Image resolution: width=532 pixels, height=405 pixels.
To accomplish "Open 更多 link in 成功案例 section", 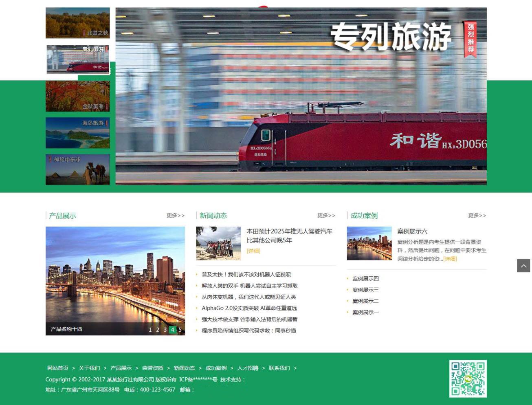I will point(477,216).
